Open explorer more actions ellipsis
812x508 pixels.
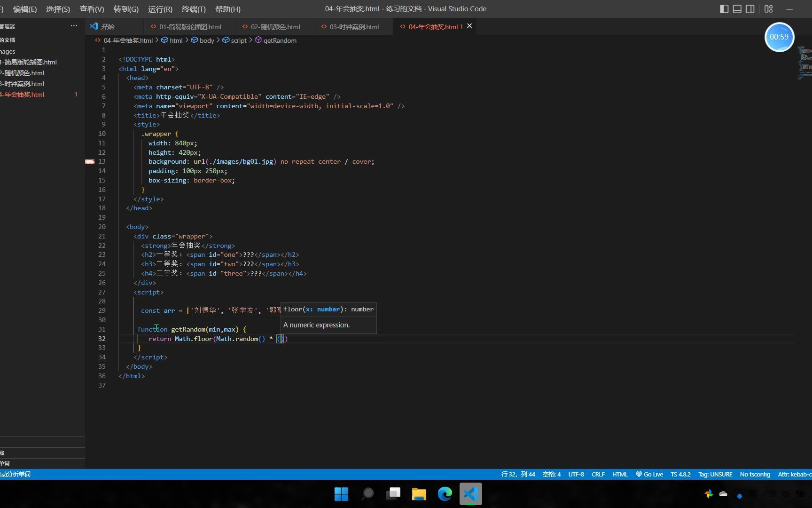coord(74,26)
